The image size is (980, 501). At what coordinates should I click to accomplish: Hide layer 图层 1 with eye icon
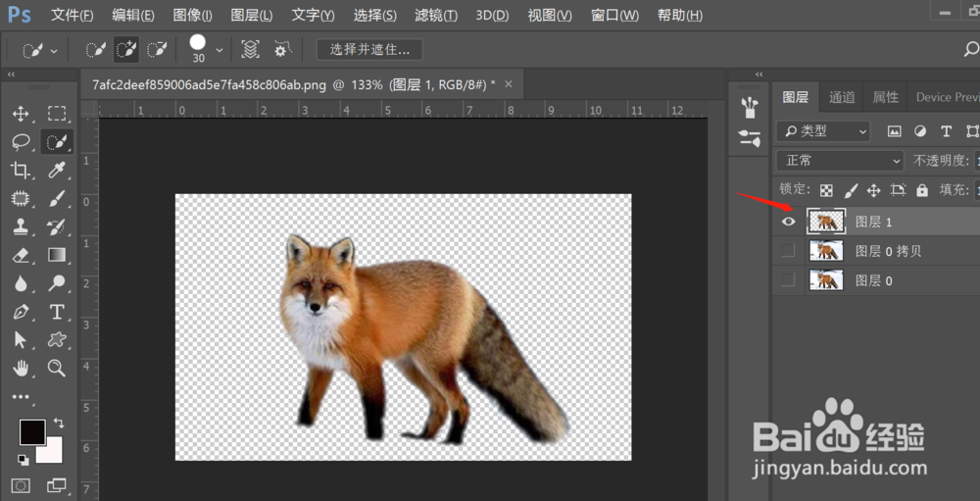789,222
